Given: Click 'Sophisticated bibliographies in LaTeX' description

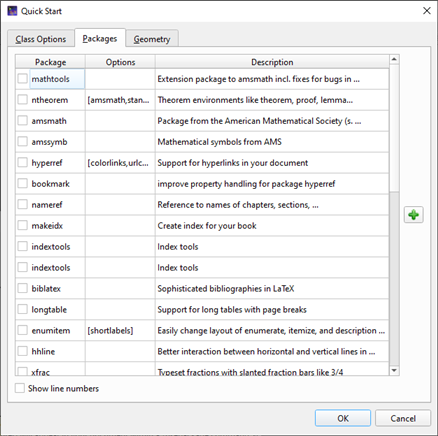Looking at the screenshot, I should [226, 289].
